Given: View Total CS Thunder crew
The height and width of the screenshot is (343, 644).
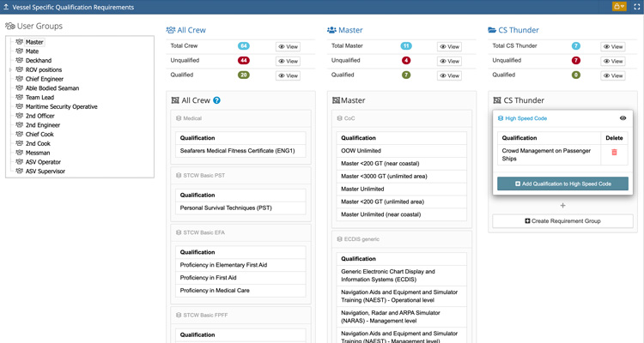Looking at the screenshot, I should coord(612,46).
